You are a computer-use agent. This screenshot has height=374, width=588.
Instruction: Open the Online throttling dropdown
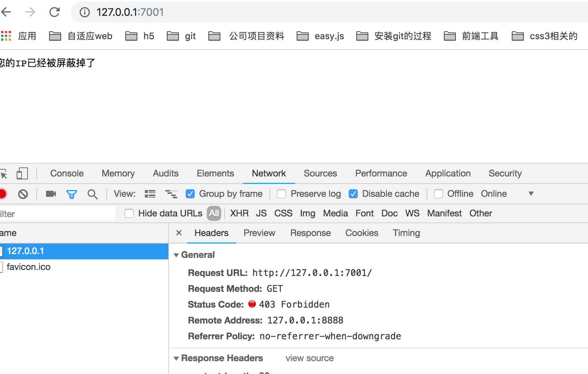[x=507, y=194]
